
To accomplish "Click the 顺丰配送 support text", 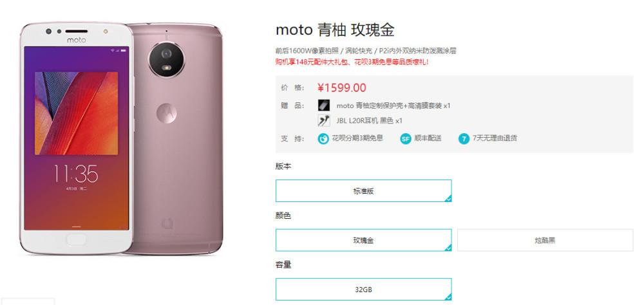I will (428, 138).
